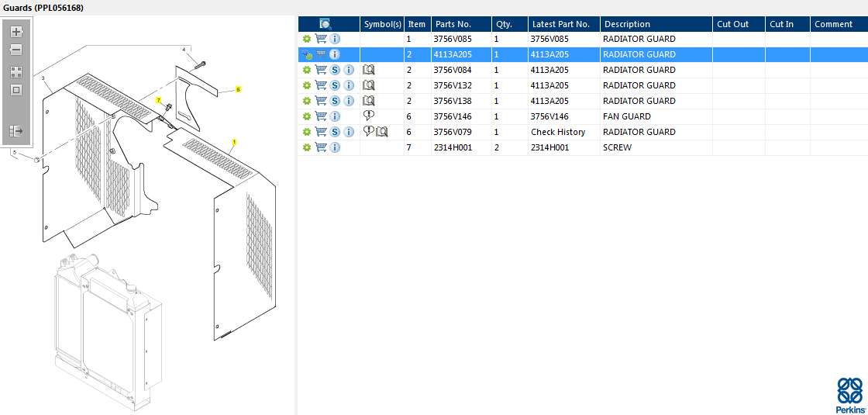The height and width of the screenshot is (415, 868).
Task: Zoom in on the guards diagram
Action: tap(16, 32)
